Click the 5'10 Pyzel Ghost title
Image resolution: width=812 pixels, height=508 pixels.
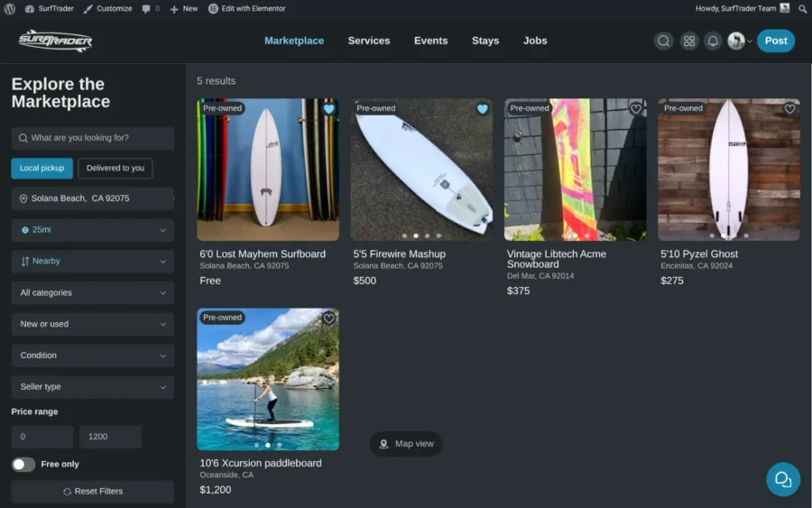698,254
